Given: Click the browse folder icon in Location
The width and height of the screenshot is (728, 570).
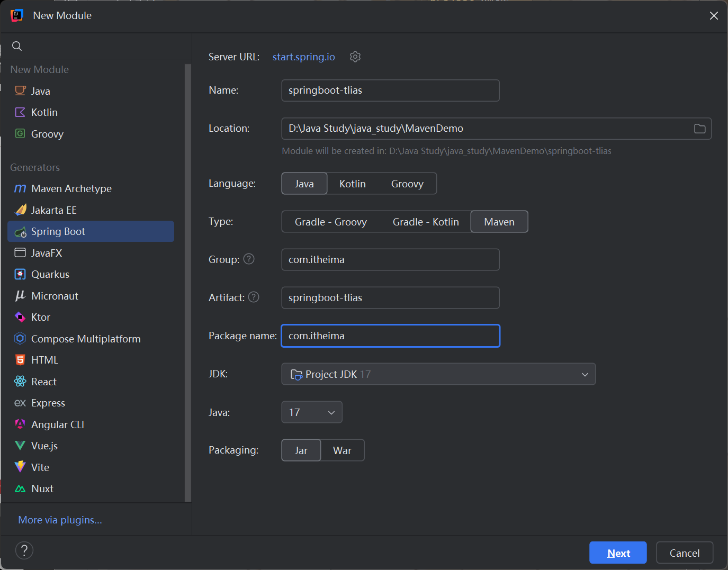Looking at the screenshot, I should click(699, 129).
